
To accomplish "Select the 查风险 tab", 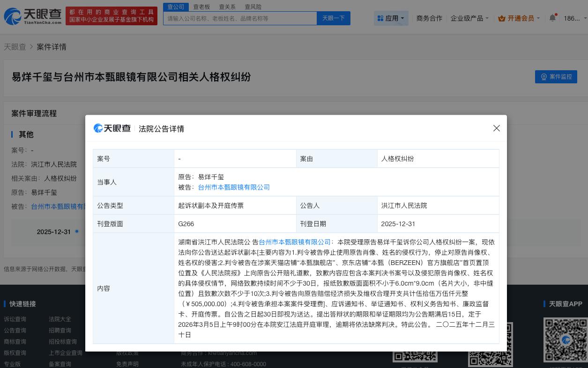I will pos(253,7).
